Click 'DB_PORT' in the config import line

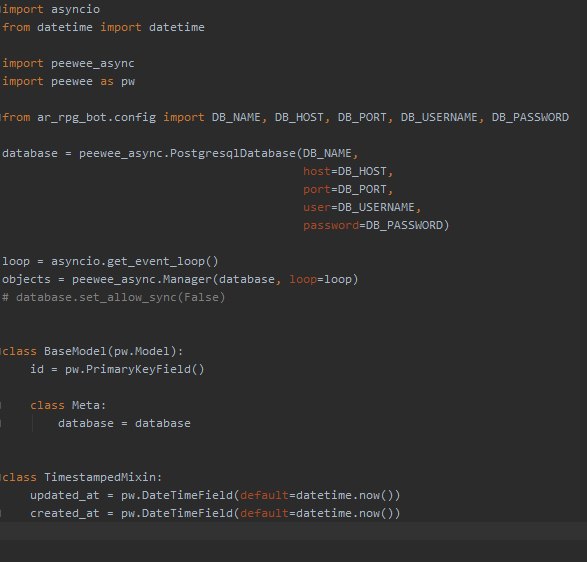[x=362, y=118]
